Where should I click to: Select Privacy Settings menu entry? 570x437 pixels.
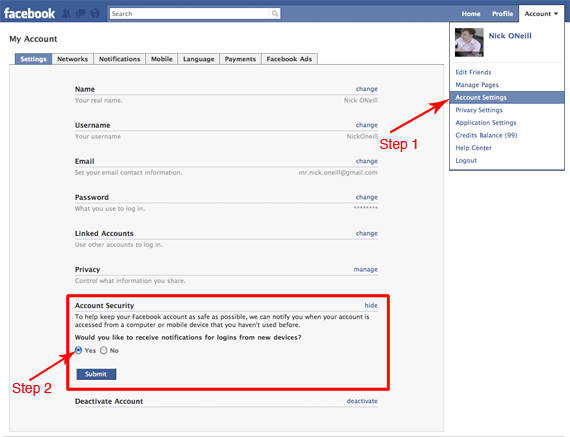point(479,110)
